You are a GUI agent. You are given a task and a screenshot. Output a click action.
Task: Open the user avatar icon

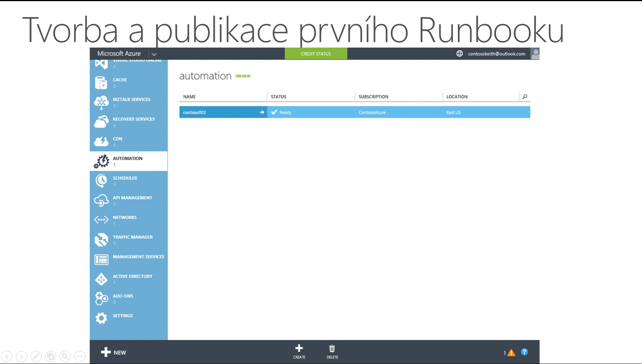535,54
